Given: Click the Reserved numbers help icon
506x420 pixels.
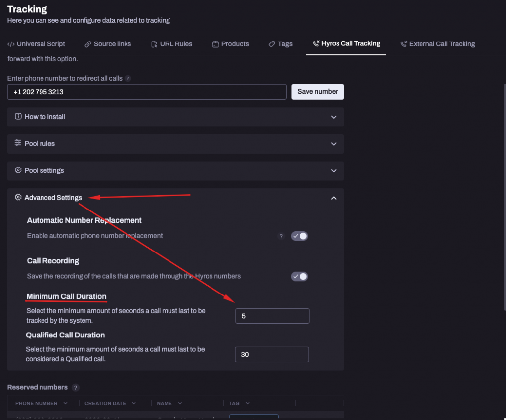Looking at the screenshot, I should pos(75,387).
